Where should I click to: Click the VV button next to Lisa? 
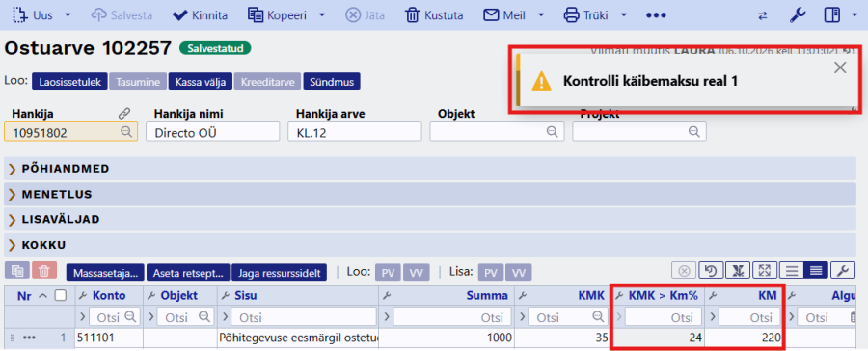click(x=518, y=272)
